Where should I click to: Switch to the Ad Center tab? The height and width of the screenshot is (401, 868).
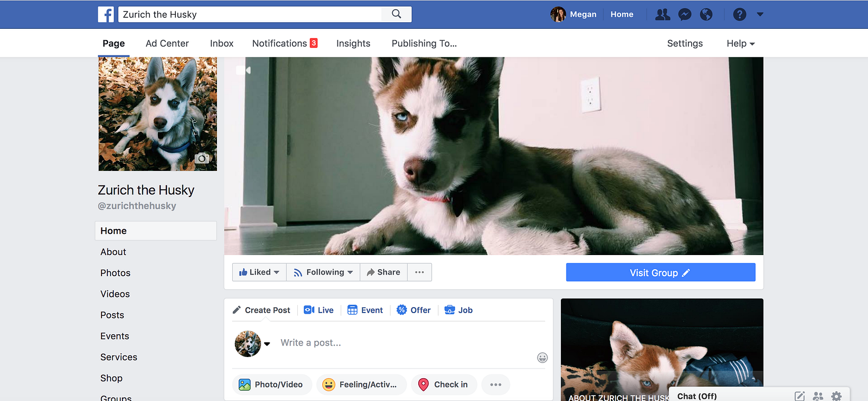tap(167, 43)
